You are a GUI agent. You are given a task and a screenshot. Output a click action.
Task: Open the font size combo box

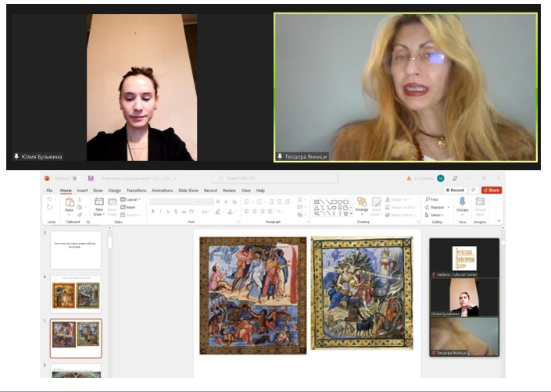point(207,201)
